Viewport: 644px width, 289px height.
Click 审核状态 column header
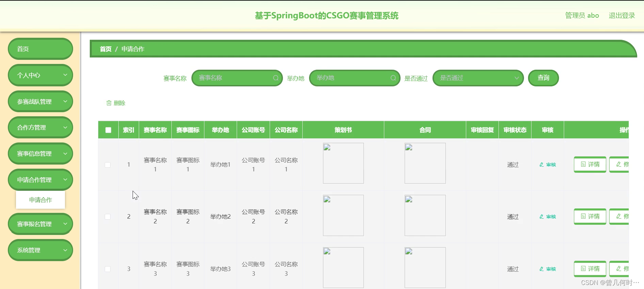515,130
